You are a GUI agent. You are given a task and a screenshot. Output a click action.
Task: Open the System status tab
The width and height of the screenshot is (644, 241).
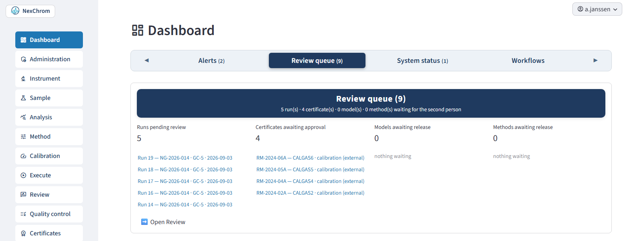click(x=423, y=60)
